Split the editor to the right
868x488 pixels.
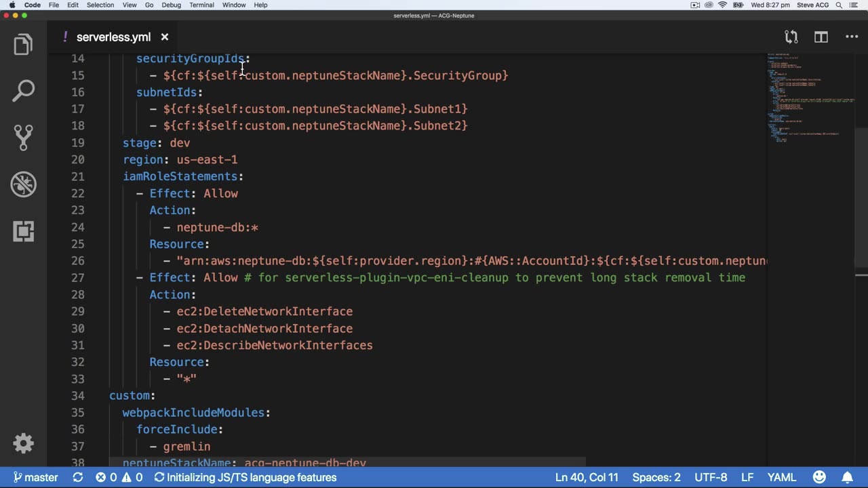click(821, 37)
